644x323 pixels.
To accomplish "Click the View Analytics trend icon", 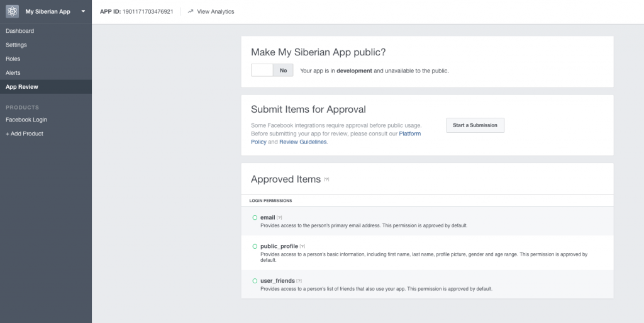I will 191,11.
